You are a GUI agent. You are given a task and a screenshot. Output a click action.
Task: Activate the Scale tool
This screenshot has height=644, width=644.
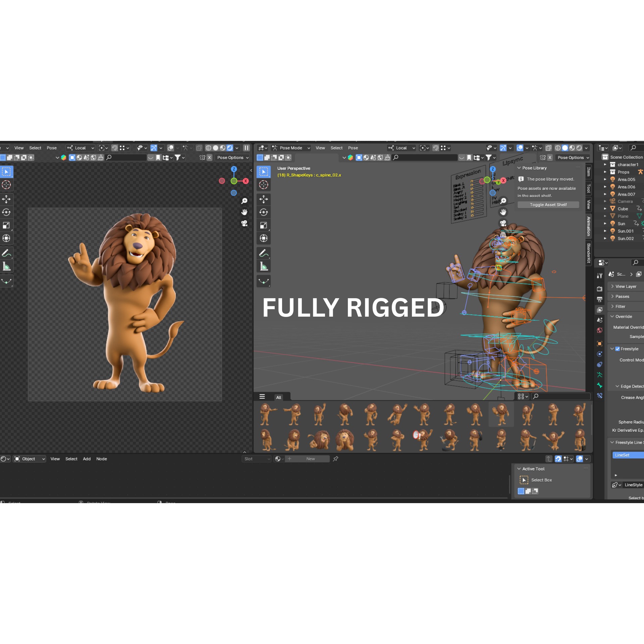tap(6, 225)
